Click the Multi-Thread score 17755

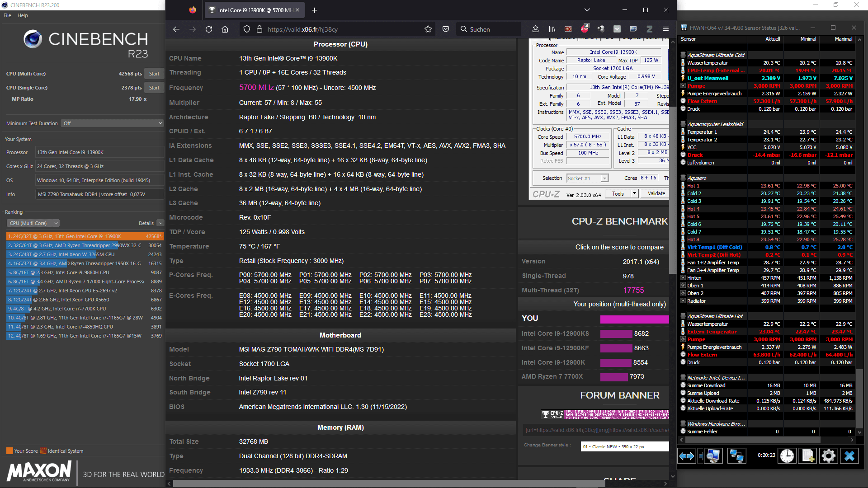(x=633, y=290)
